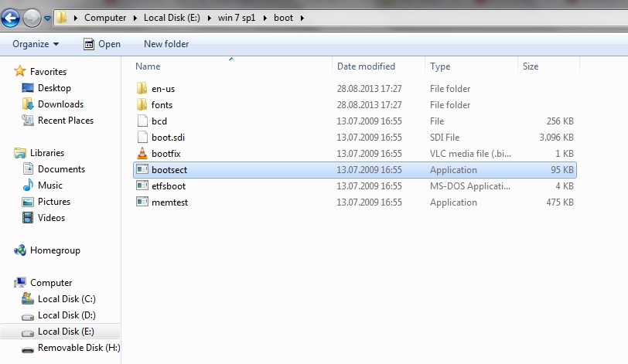Open the Pictures library
628x364 pixels.
(x=54, y=202)
